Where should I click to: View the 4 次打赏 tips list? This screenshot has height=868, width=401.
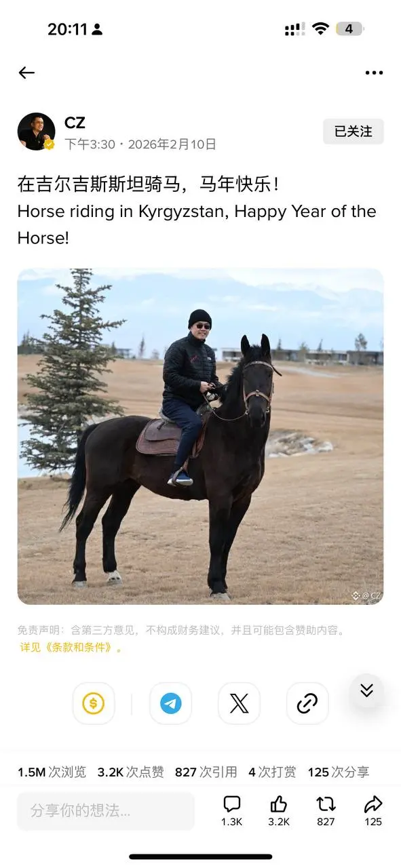point(272,772)
